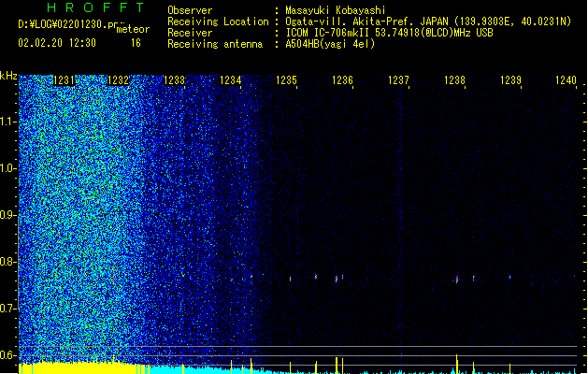588x374 pixels.
Task: Click the HROFFT title text
Action: click(96, 7)
